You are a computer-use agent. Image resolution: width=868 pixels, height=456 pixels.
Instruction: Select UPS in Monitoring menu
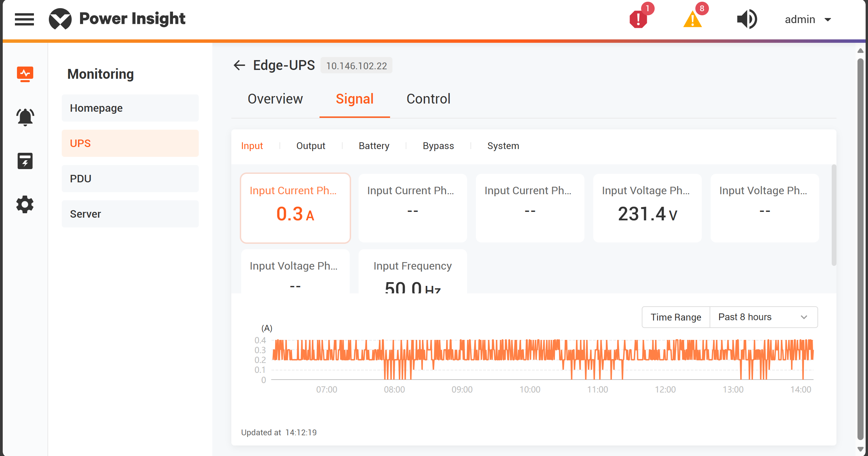[130, 143]
